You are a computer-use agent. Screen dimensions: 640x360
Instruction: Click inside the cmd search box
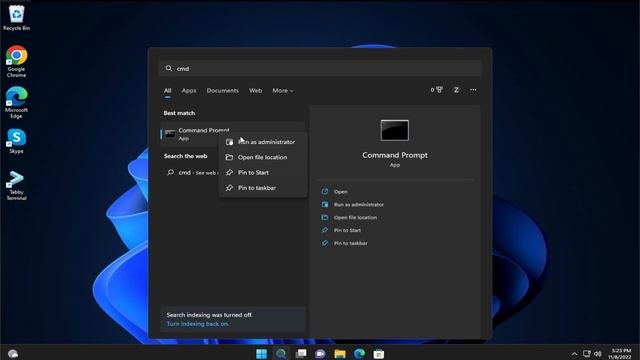pyautogui.click(x=320, y=69)
